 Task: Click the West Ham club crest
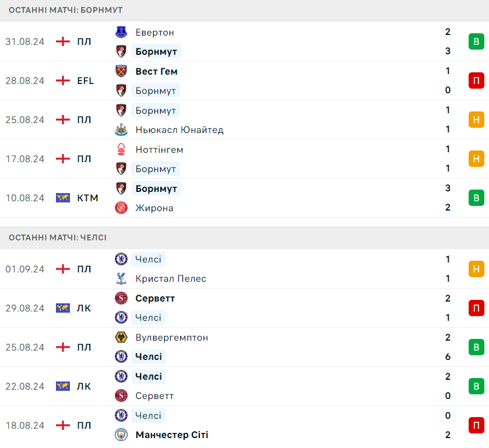pyautogui.click(x=121, y=71)
